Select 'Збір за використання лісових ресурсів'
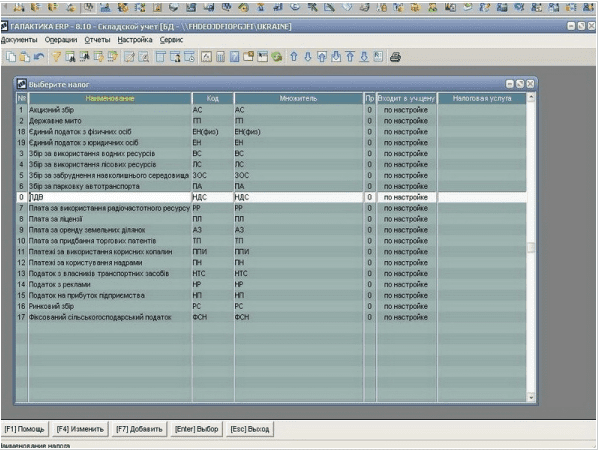 [x=271, y=164]
